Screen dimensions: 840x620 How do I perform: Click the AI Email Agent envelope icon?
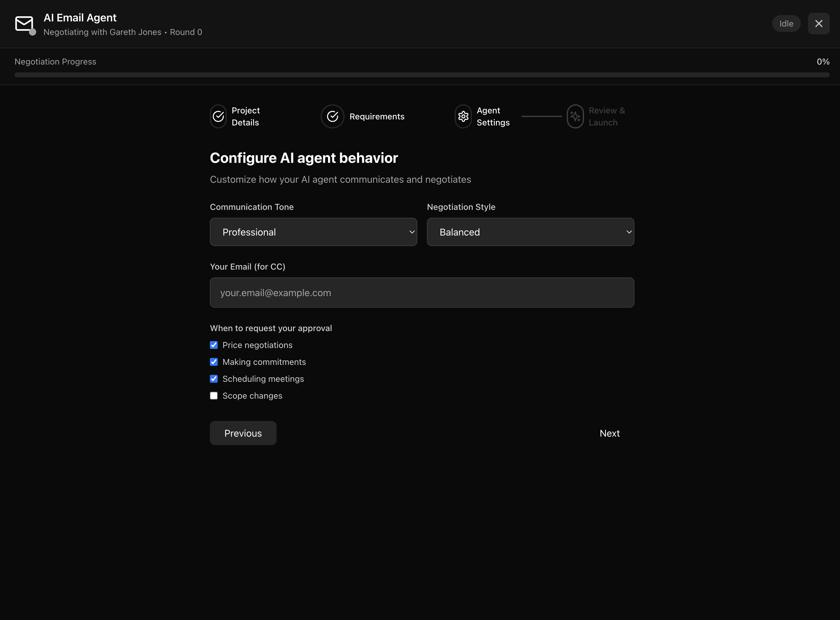point(24,24)
